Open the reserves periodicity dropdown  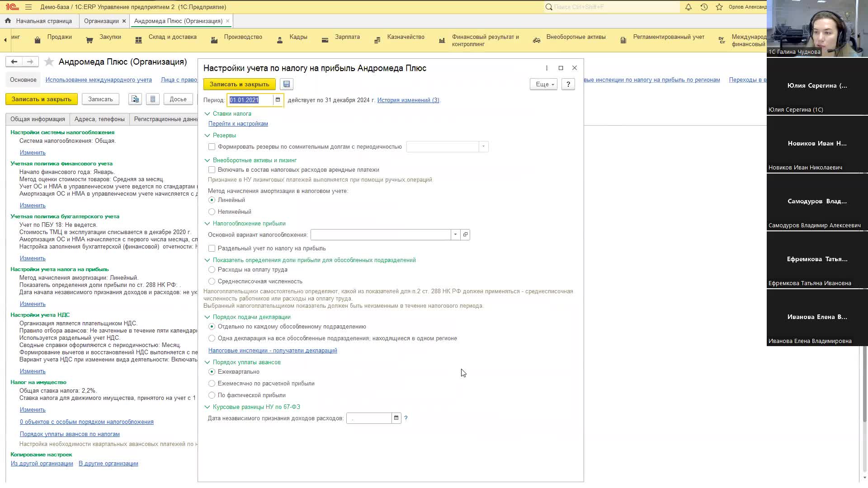(483, 147)
